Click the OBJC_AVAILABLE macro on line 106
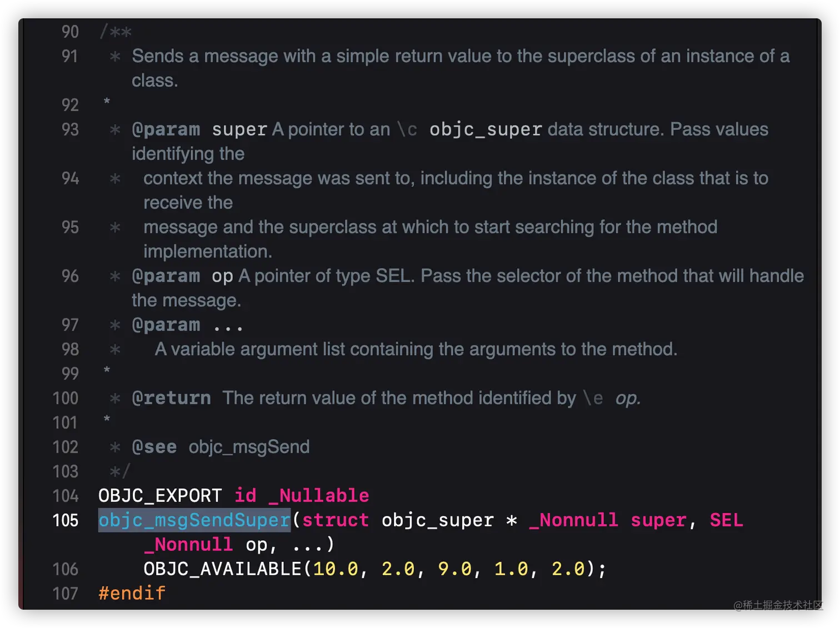The width and height of the screenshot is (840, 628). (222, 569)
